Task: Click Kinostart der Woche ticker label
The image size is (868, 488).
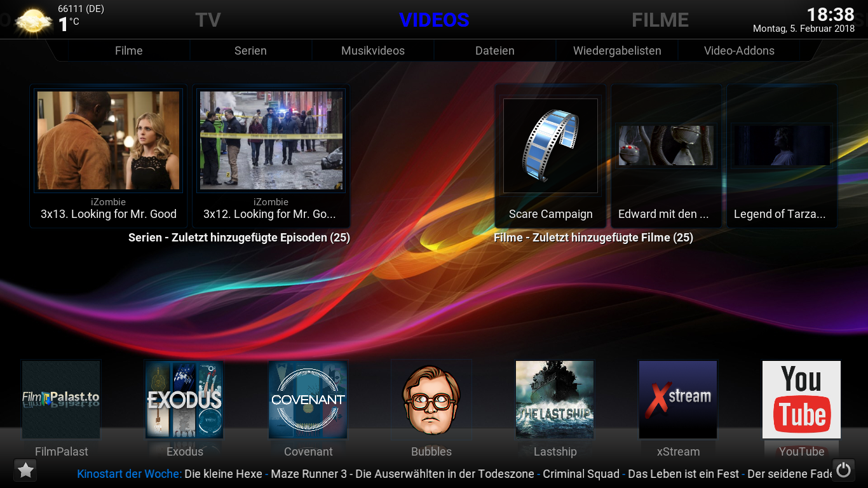Action: click(130, 473)
